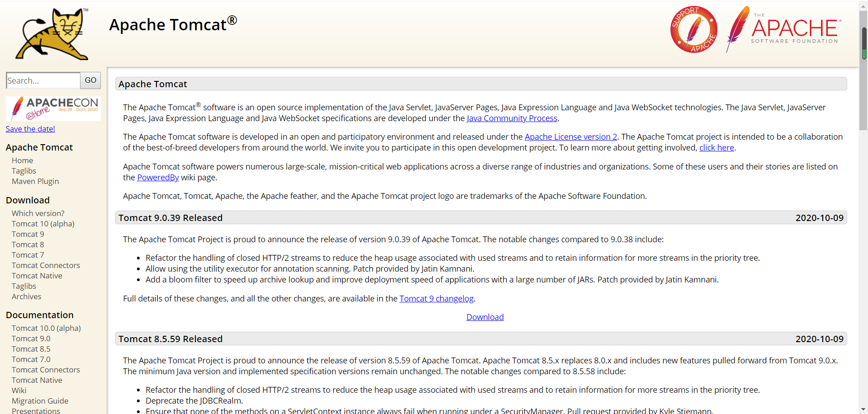
Task: Click the scrollbar down arrow
Action: (x=864, y=409)
